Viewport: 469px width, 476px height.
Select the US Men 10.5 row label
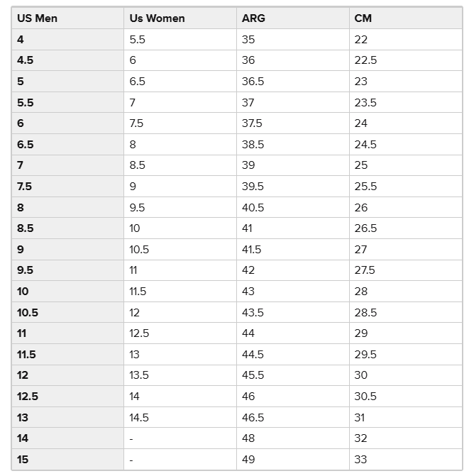point(28,313)
